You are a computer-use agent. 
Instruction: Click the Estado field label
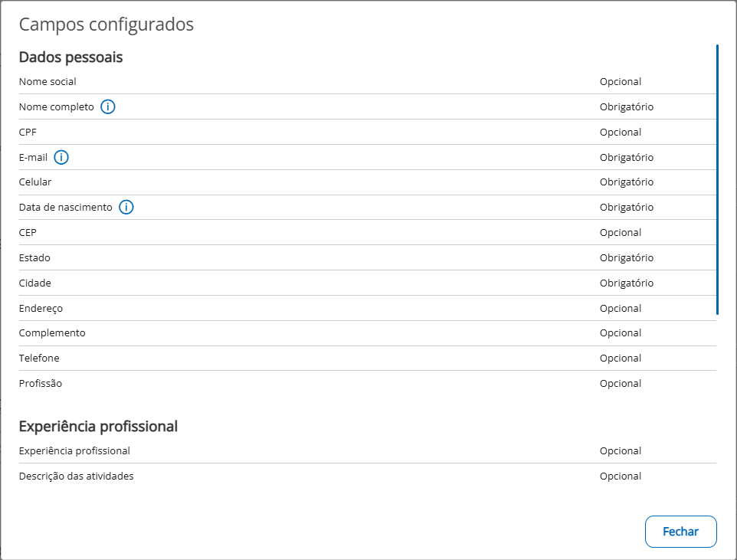[x=34, y=258]
